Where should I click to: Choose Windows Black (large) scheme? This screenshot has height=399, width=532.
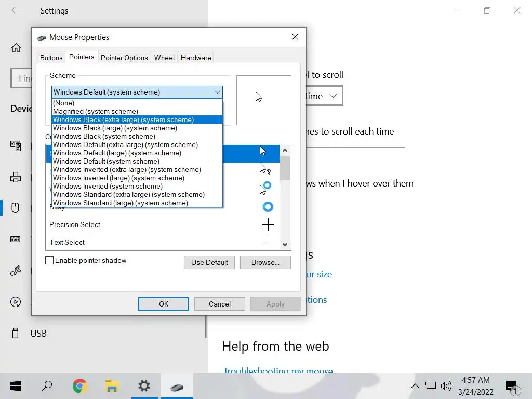[137, 128]
